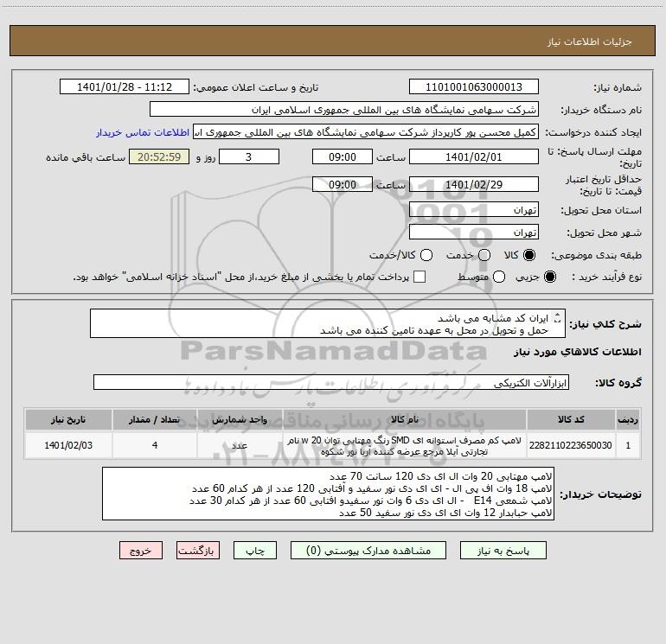The width and height of the screenshot is (666, 644).
Task: Click the ردیف column header
Action: (x=628, y=419)
